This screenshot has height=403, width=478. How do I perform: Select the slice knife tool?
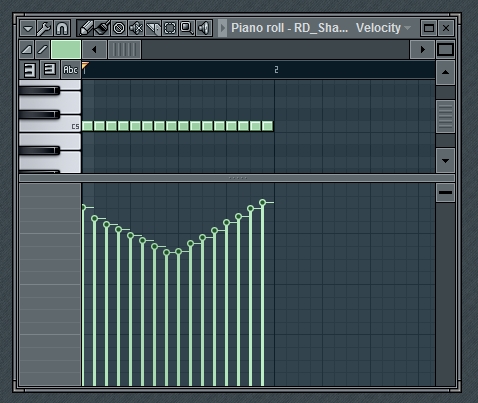[153, 28]
